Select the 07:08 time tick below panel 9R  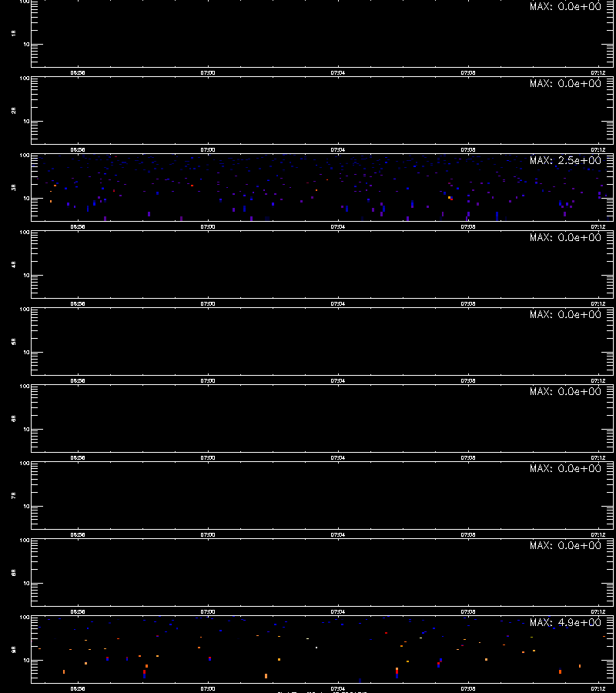[x=468, y=688]
